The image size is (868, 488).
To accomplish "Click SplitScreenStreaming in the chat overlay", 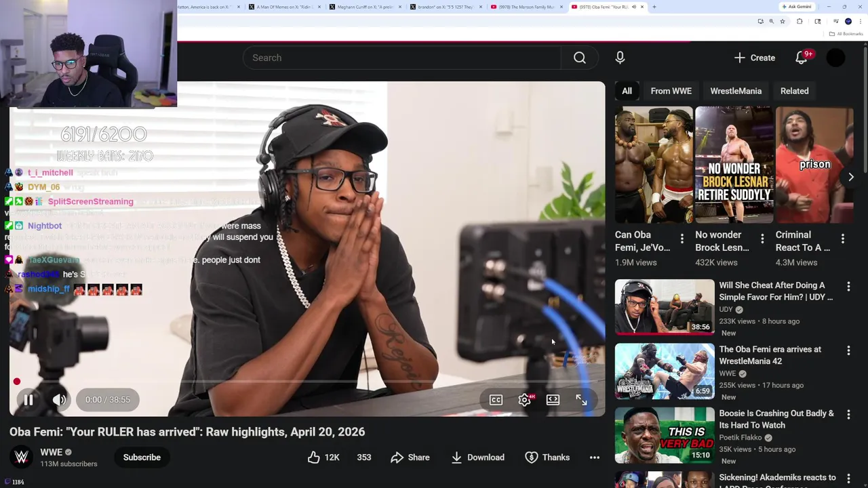I will [90, 201].
